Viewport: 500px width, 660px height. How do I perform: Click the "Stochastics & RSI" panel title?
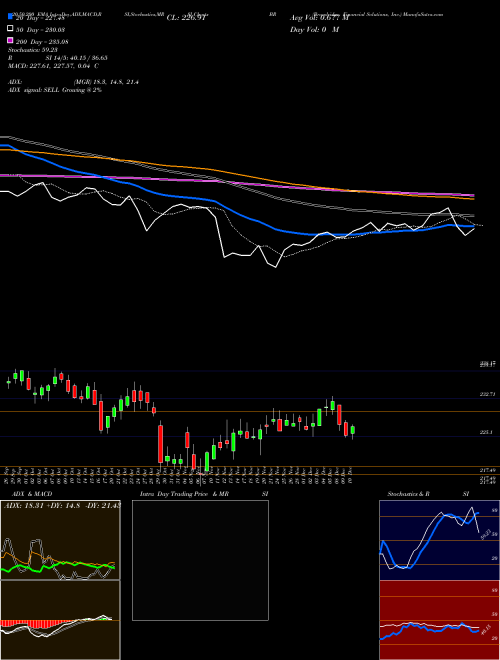(428, 494)
